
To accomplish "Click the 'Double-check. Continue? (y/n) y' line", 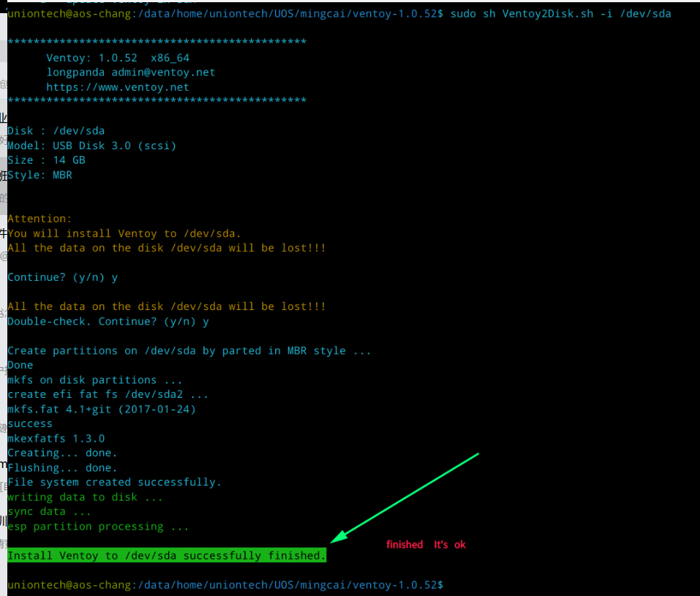I will pyautogui.click(x=108, y=322).
